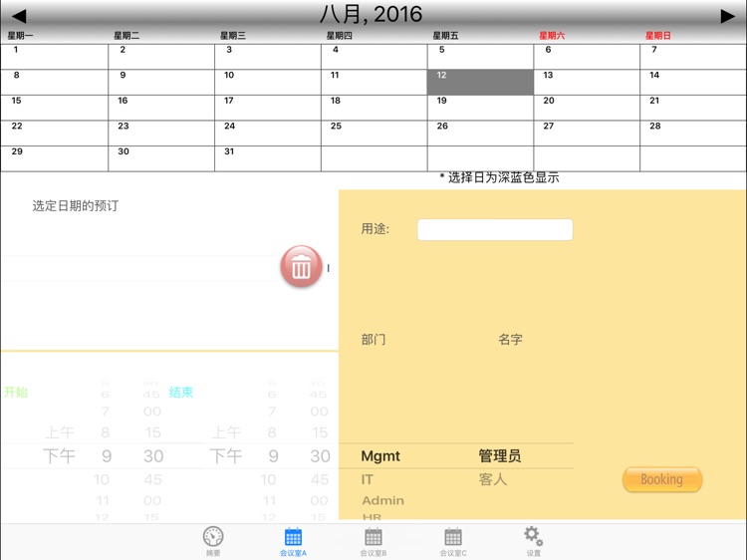Switch to 会议室B tab

point(373,541)
